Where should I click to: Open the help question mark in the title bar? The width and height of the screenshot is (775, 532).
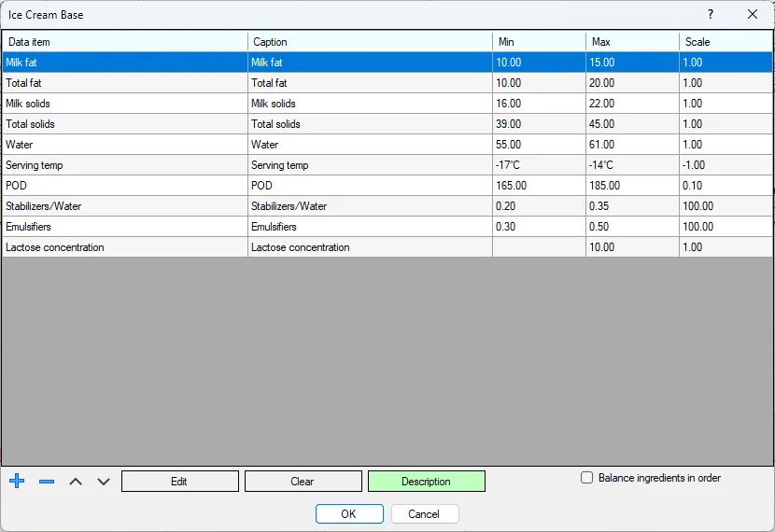(711, 14)
